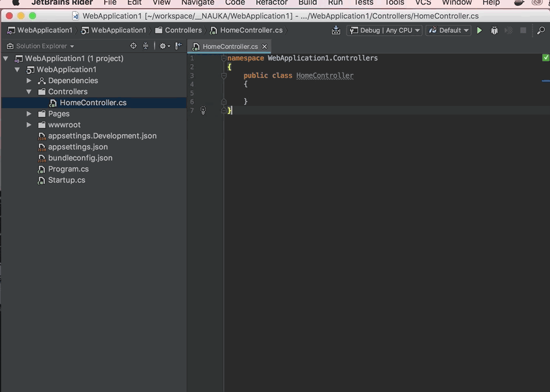Open the Help menu
The height and width of the screenshot is (392, 550).
tap(491, 2)
